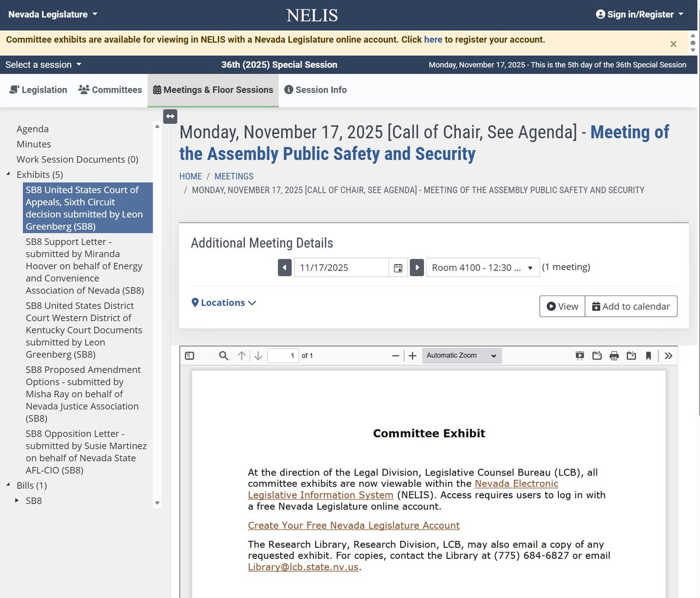Open the meeting title heading link
The width and height of the screenshot is (700, 598).
click(424, 143)
